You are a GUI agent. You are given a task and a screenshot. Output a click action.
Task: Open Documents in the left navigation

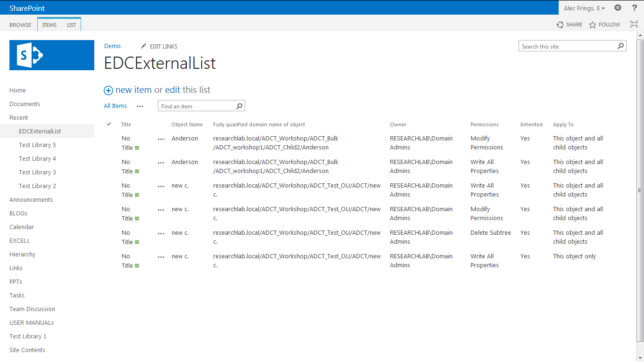[25, 104]
